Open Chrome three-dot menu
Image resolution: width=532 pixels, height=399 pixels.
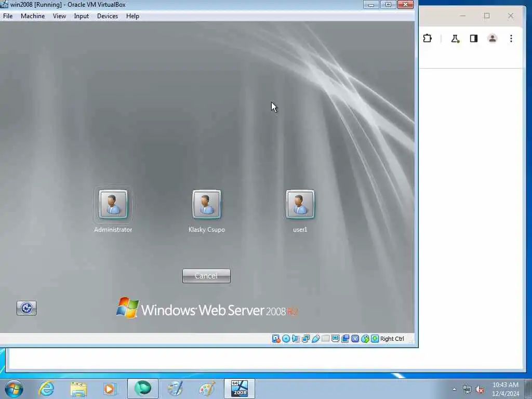[511, 38]
